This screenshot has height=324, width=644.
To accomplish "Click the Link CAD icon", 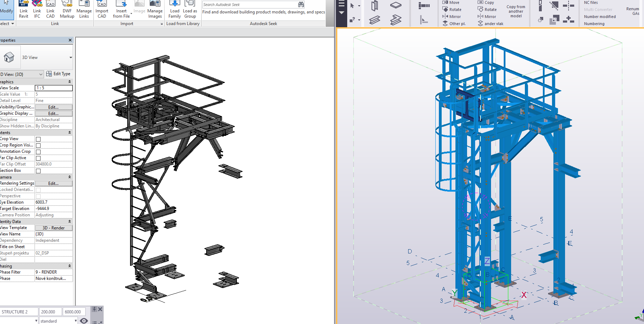I will click(x=50, y=9).
